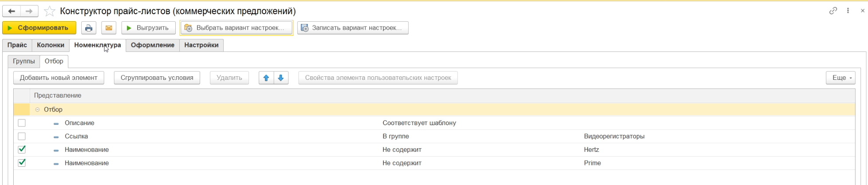Copy the link with the chain icon
The height and width of the screenshot is (185, 868).
click(833, 11)
